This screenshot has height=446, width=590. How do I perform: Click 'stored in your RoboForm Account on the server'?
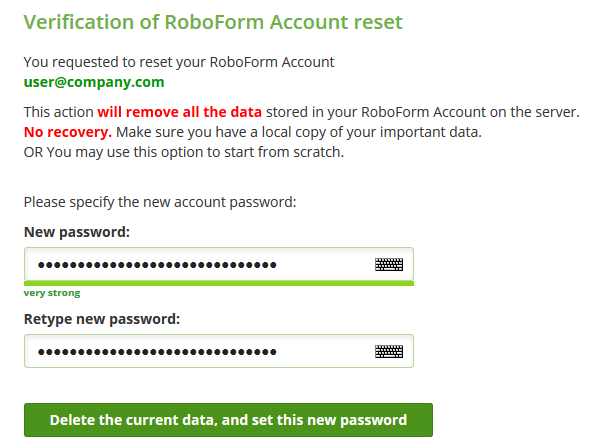[423, 112]
